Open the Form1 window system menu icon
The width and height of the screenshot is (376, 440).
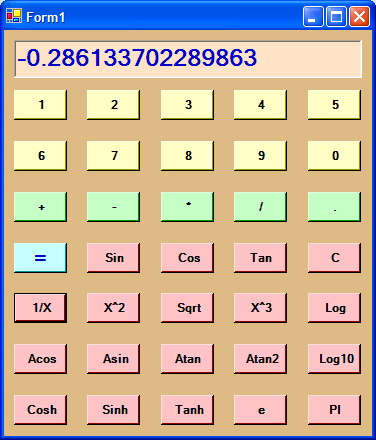[x=14, y=16]
